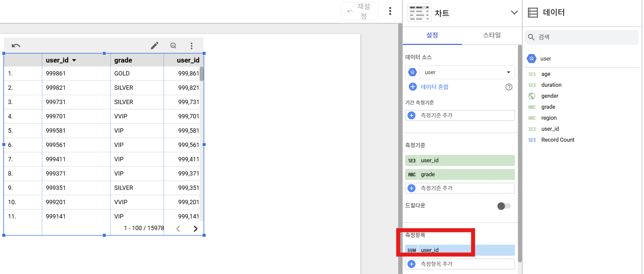
Task: Open the top toolbar three-dot menu
Action: click(x=390, y=11)
